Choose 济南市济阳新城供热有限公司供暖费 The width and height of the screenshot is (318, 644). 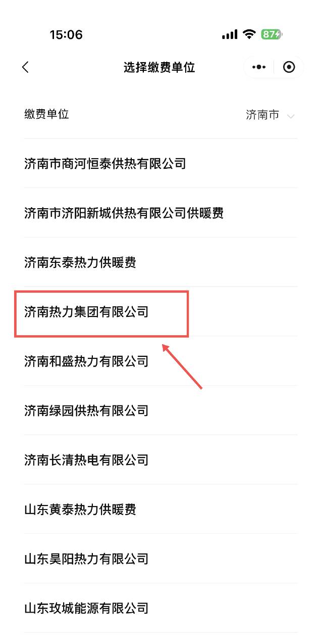coord(161,213)
